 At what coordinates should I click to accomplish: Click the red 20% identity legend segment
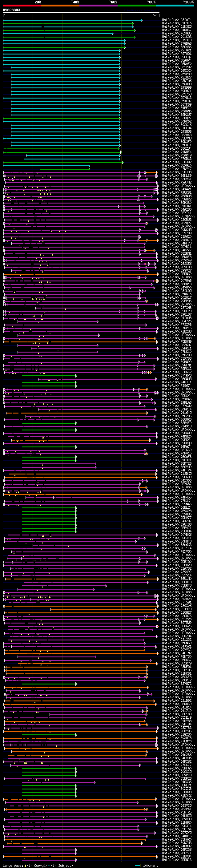point(22,6)
